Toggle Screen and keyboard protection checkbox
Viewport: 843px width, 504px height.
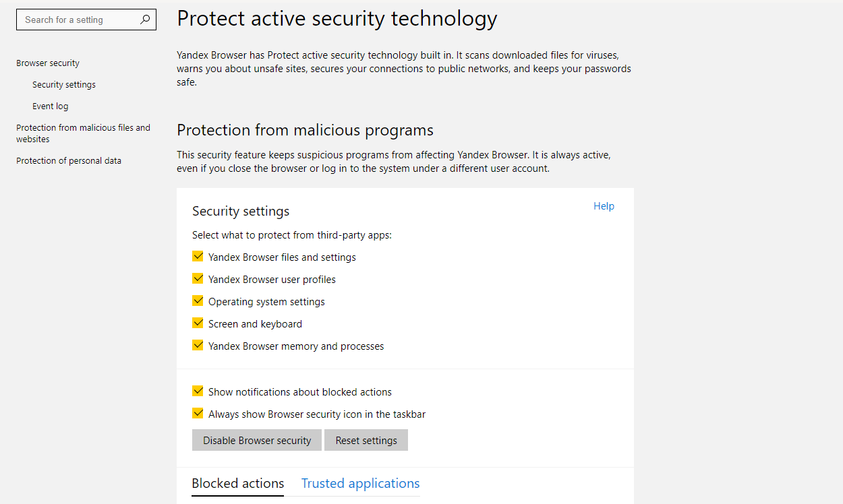pyautogui.click(x=198, y=323)
